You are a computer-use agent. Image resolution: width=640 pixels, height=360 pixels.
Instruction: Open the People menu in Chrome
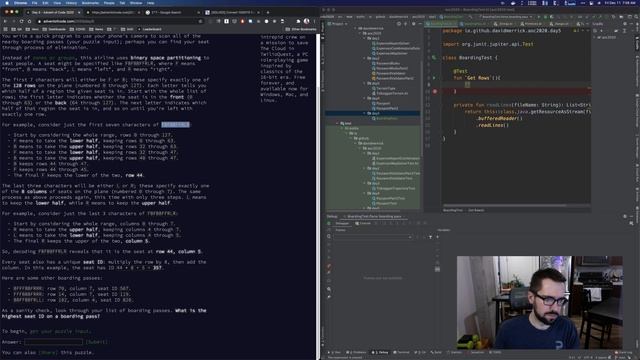tap(109, 3)
